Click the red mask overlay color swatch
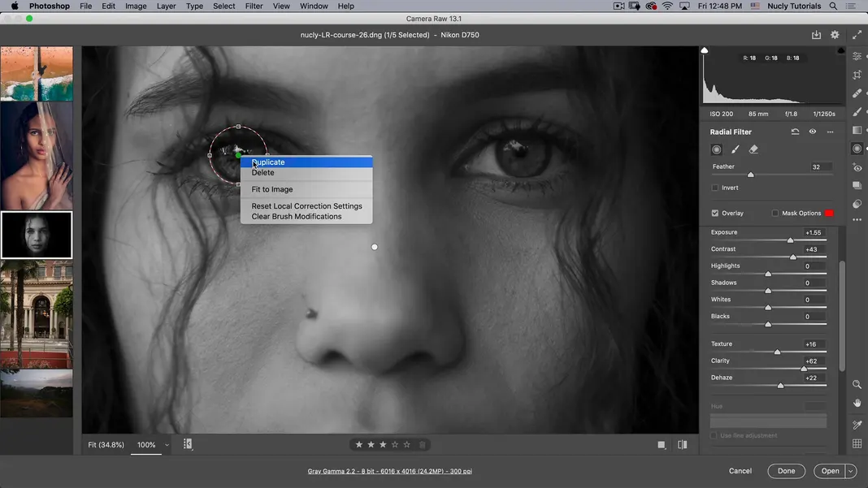 pyautogui.click(x=829, y=213)
